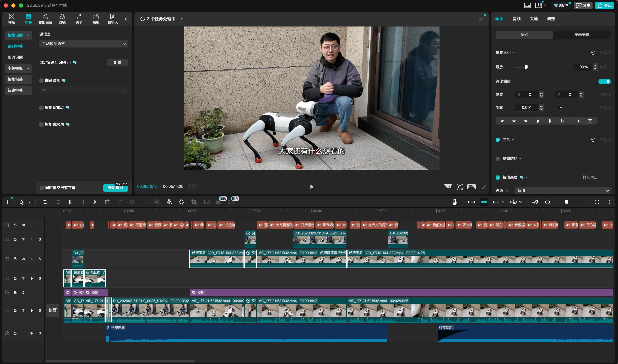Open the 数字人 digital human panel
The image size is (618, 364).
pyautogui.click(x=113, y=19)
